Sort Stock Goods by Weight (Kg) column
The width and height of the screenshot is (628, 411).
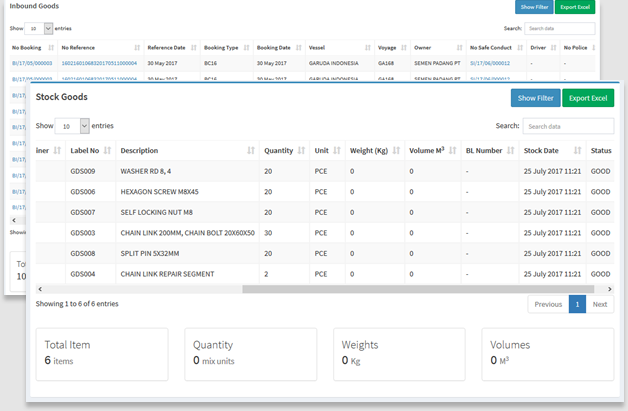(374, 151)
